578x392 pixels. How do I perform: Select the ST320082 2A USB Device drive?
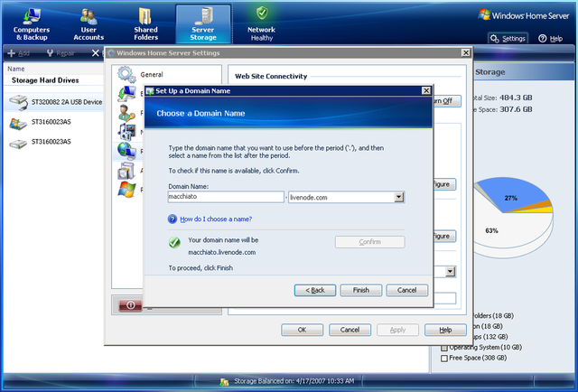click(x=54, y=102)
